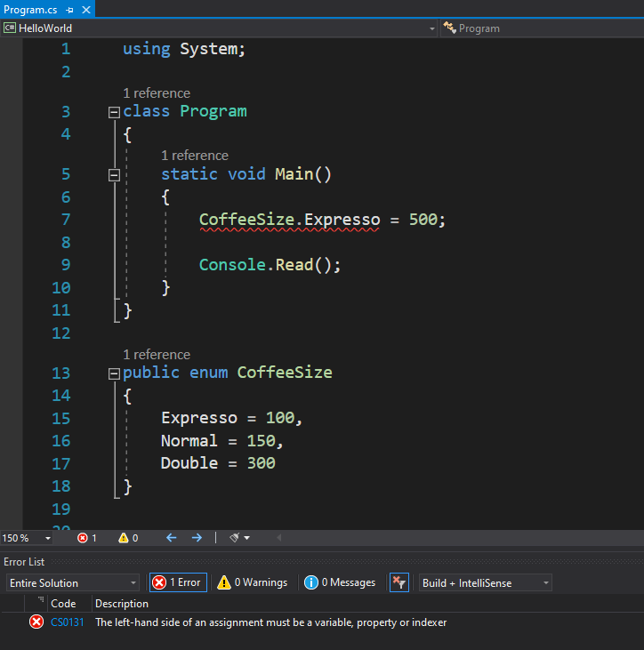Collapse the class Program code block
Screen dimensions: 644x650
pos(113,112)
